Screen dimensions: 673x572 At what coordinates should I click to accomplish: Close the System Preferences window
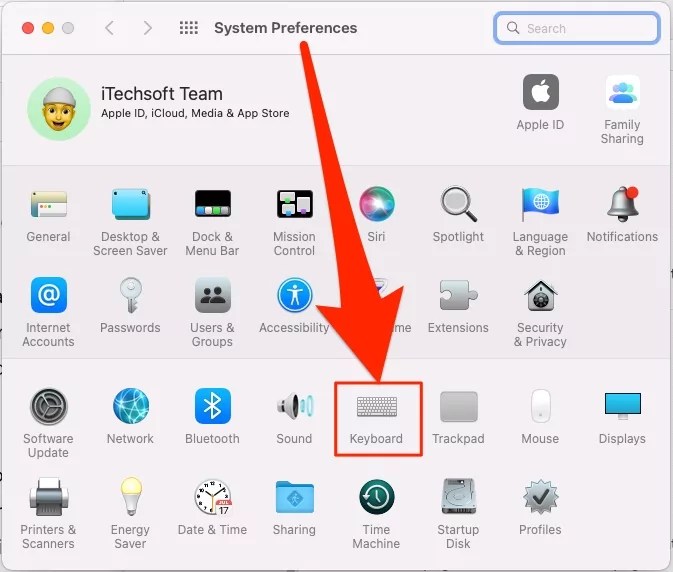pos(28,28)
